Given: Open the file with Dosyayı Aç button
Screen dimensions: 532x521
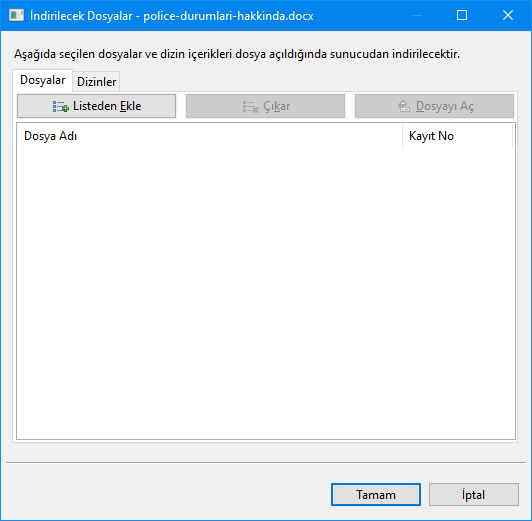Looking at the screenshot, I should (434, 106).
